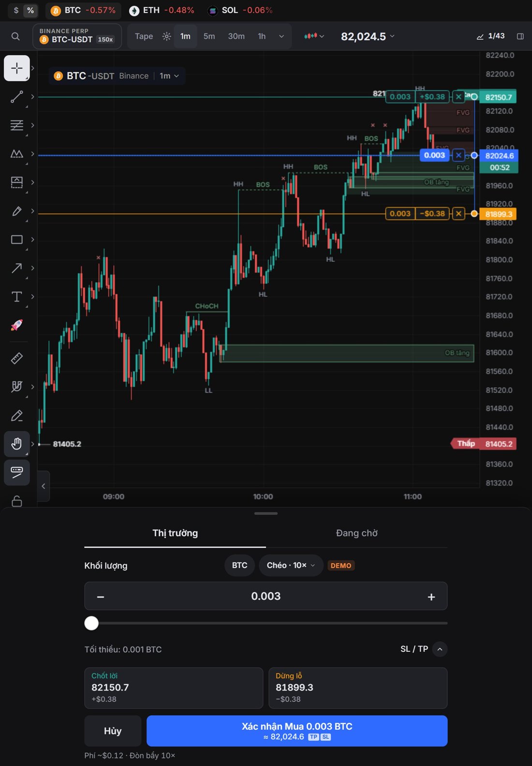Image resolution: width=532 pixels, height=766 pixels.
Task: Click the Hủy cancel button
Action: point(113,731)
